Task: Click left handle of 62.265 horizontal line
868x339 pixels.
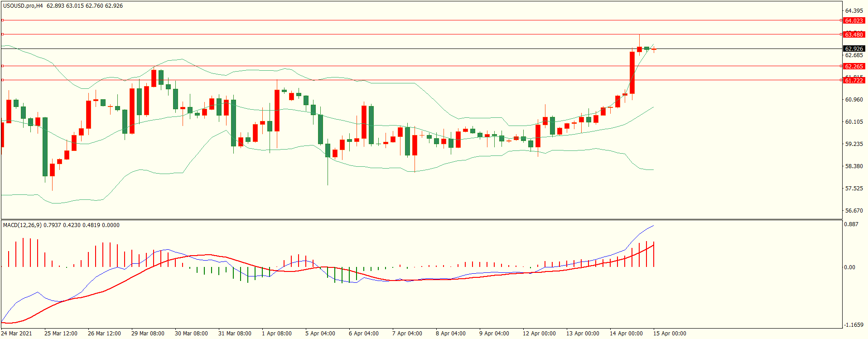Action: [x=3, y=66]
